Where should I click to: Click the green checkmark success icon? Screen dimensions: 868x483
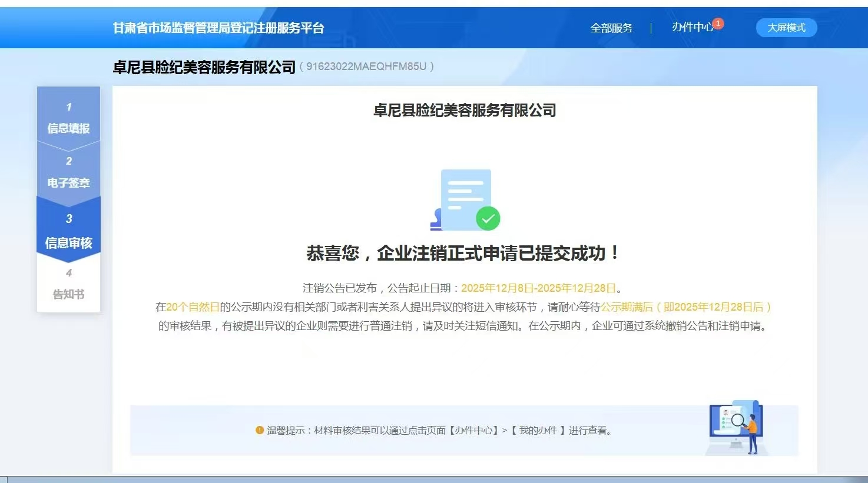(488, 219)
